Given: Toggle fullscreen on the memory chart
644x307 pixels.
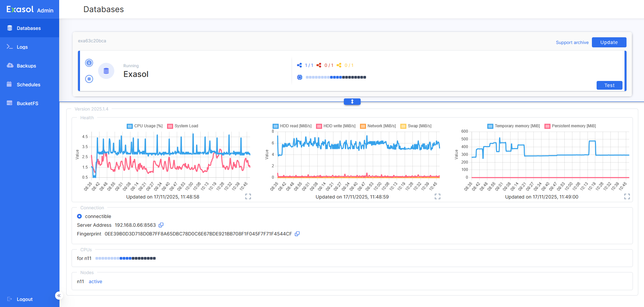Looking at the screenshot, I should [627, 196].
